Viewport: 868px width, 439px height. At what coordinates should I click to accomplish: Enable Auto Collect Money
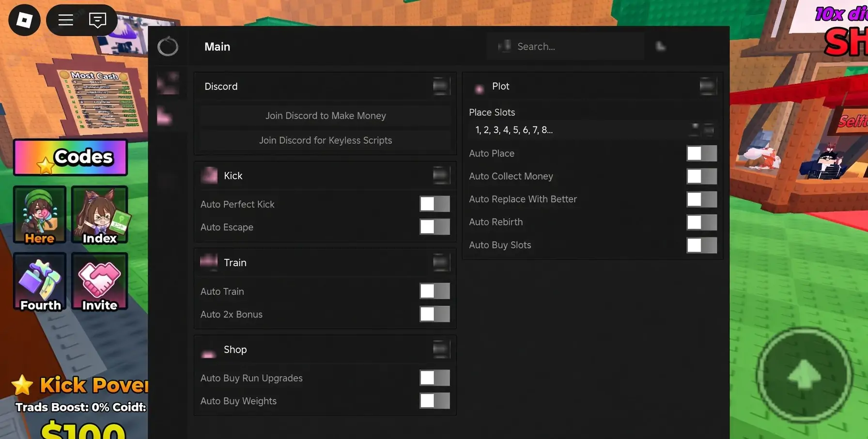tap(701, 176)
